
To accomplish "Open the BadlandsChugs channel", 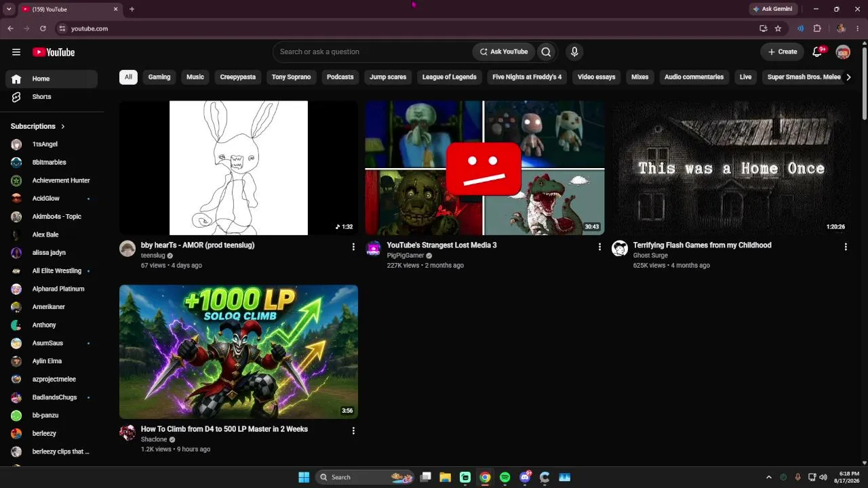I will [x=52, y=397].
